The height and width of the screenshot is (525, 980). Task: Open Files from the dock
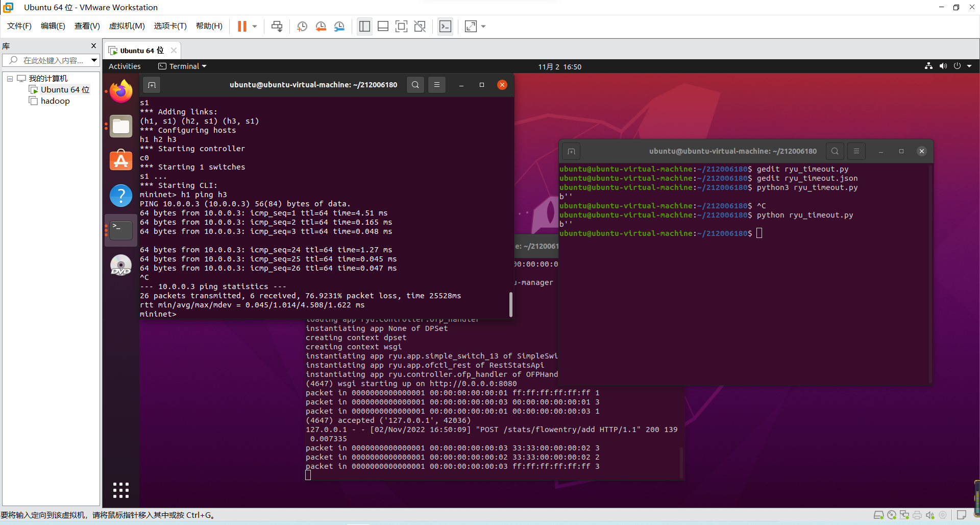tap(121, 127)
